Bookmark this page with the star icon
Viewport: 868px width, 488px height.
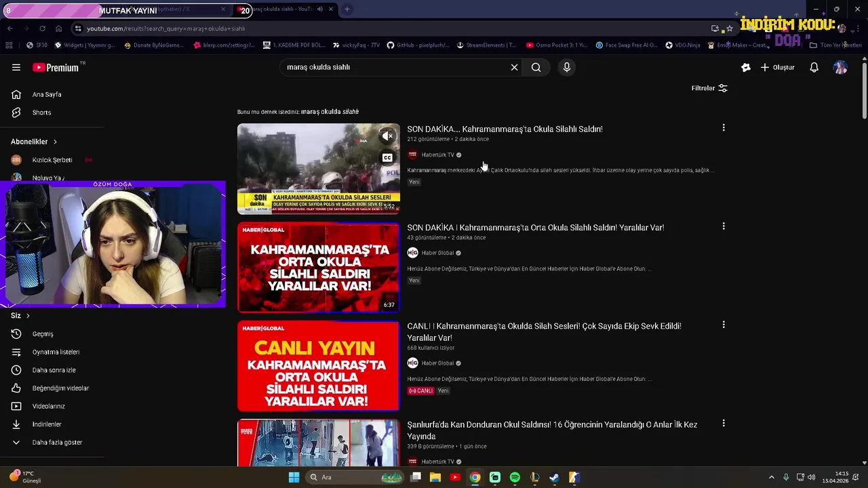(x=730, y=28)
